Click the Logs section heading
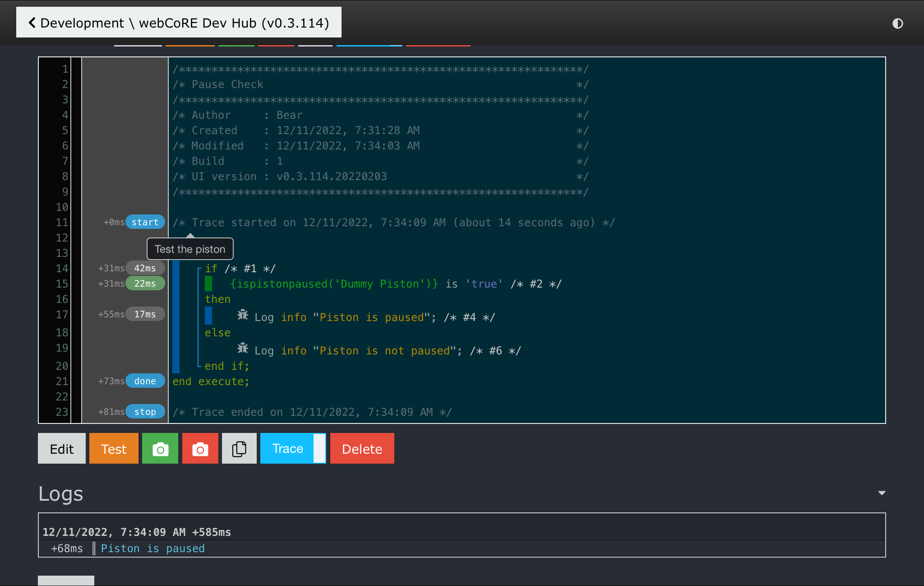 (x=61, y=493)
